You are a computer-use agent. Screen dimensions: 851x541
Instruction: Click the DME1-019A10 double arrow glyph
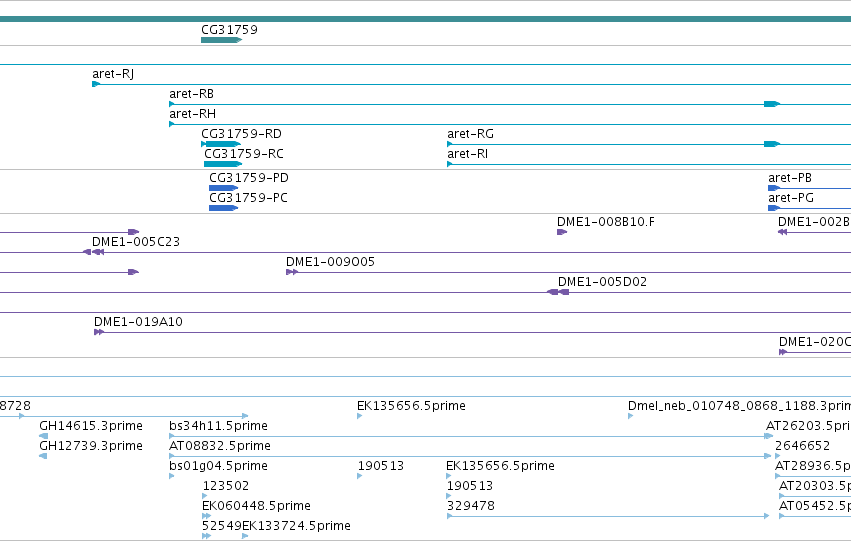pos(99,332)
